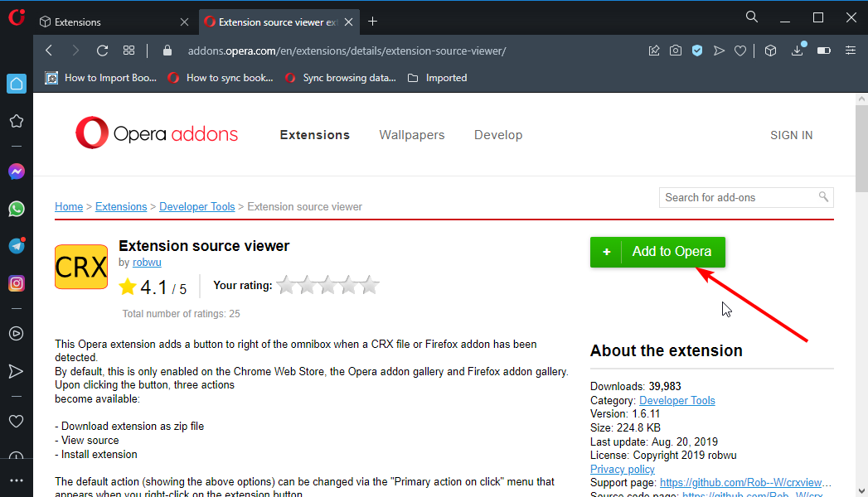Screen dimensions: 868x497
Task: Launch Instagram from the sidebar
Action: tap(16, 283)
